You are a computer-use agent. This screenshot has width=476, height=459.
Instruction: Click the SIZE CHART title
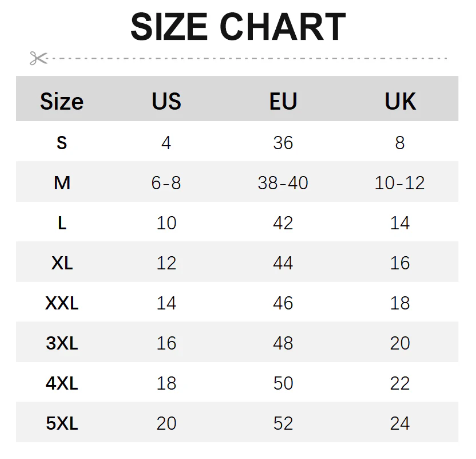[x=238, y=27]
